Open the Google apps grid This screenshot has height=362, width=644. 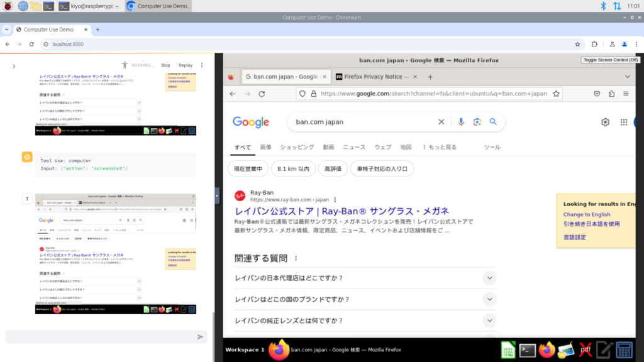tap(624, 123)
